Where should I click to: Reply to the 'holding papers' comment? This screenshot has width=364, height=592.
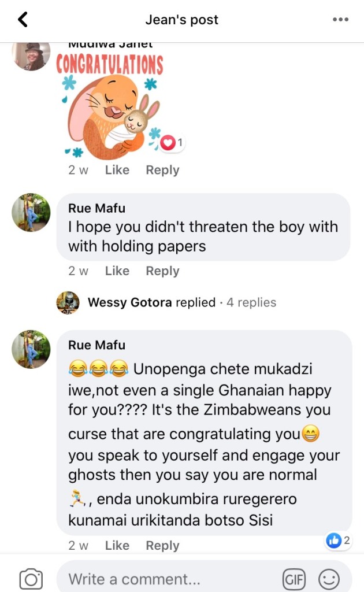pyautogui.click(x=162, y=271)
